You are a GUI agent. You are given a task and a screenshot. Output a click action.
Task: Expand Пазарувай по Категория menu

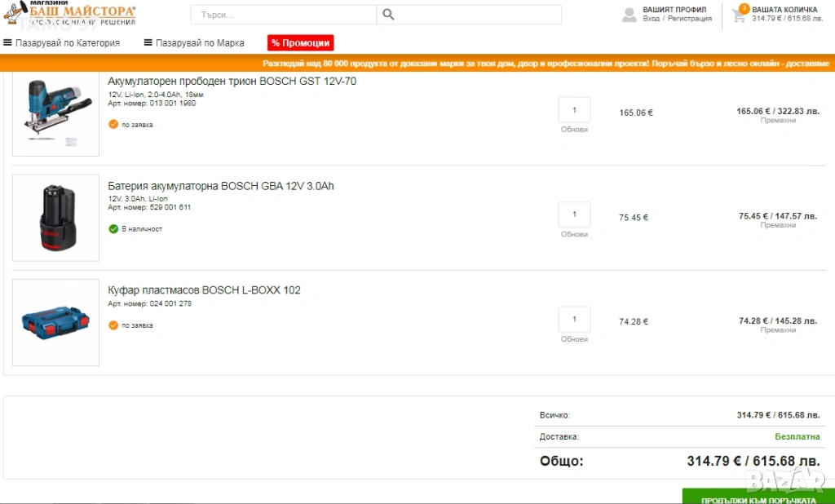click(x=62, y=43)
